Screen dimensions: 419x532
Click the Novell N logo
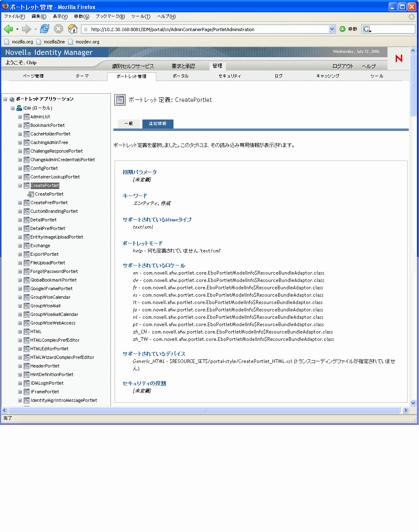click(399, 58)
